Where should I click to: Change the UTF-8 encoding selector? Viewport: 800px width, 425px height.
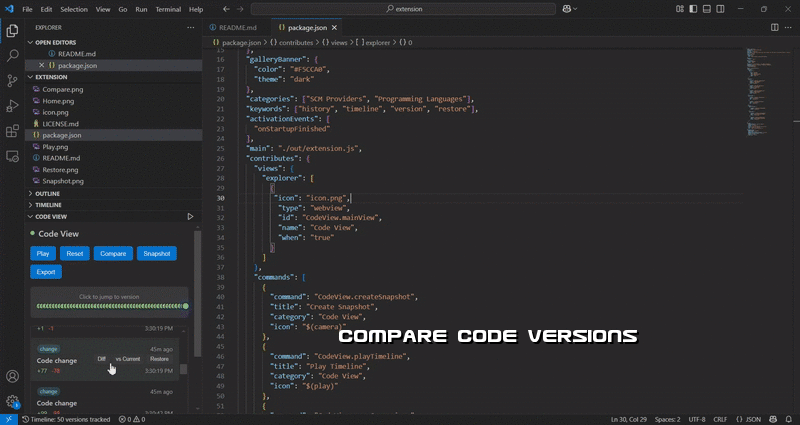point(697,419)
